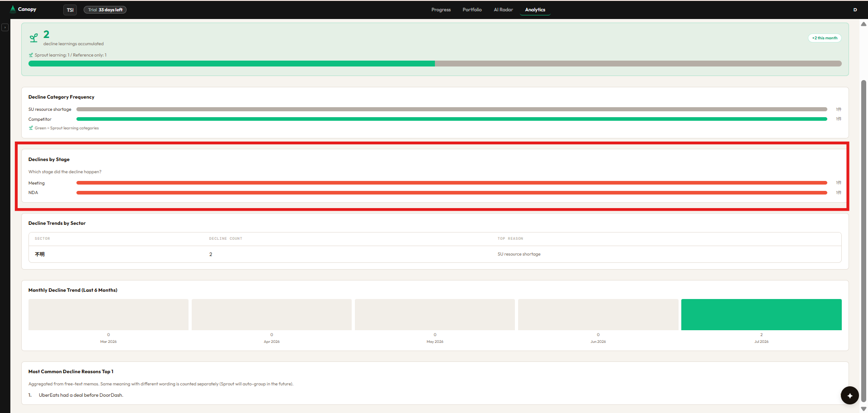Click the Apr 2026 trend bar
This screenshot has height=413, width=868.
click(272, 314)
